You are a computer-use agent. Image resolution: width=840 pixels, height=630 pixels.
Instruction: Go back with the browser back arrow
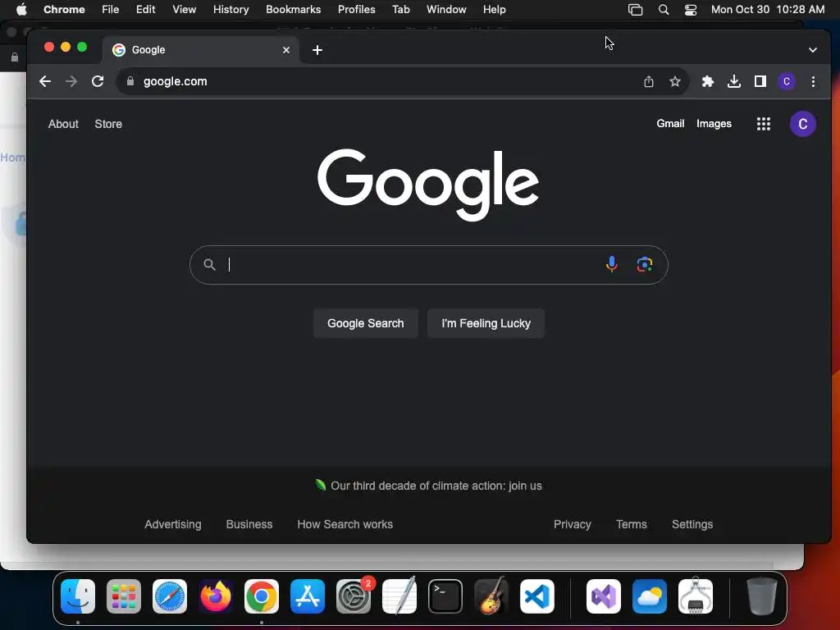pyautogui.click(x=45, y=81)
